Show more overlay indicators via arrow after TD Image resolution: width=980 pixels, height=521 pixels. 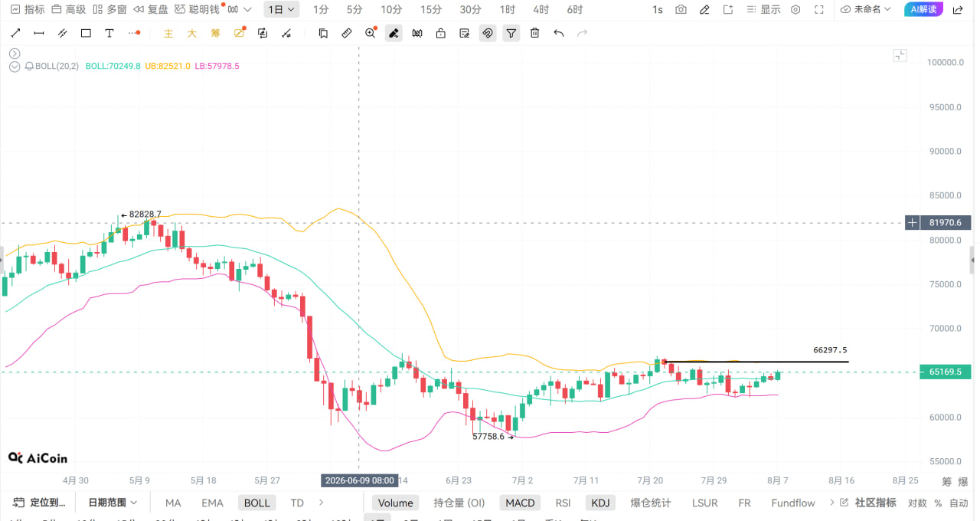pyautogui.click(x=322, y=503)
